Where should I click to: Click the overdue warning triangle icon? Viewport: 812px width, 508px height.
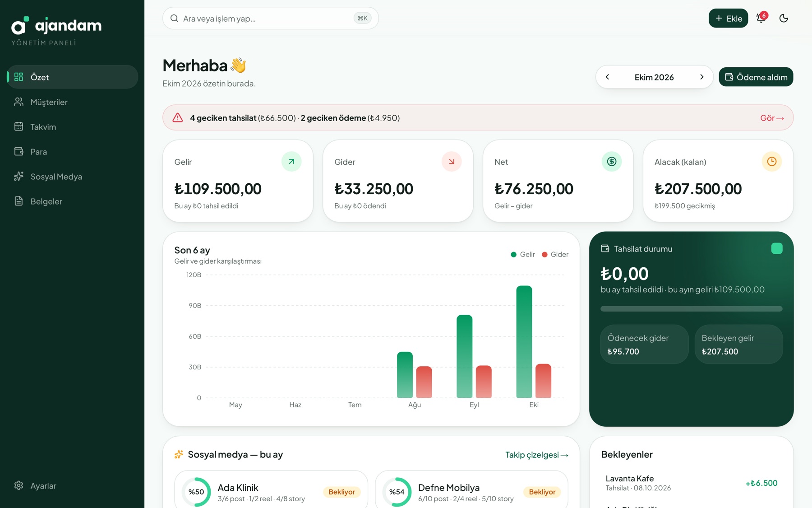tap(178, 118)
